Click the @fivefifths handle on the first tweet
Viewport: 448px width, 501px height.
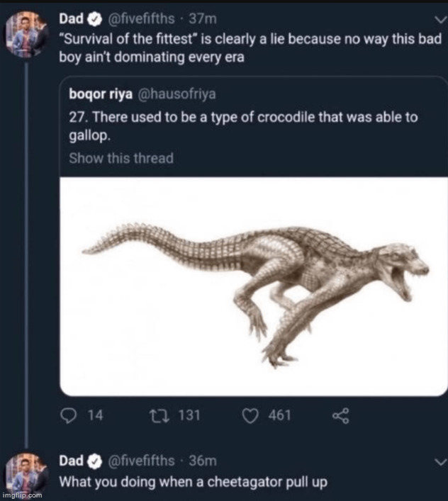(x=142, y=19)
